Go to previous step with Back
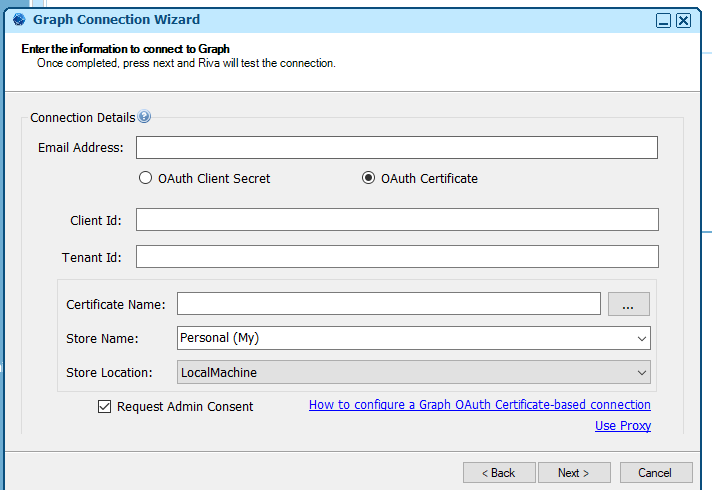 tap(499, 473)
